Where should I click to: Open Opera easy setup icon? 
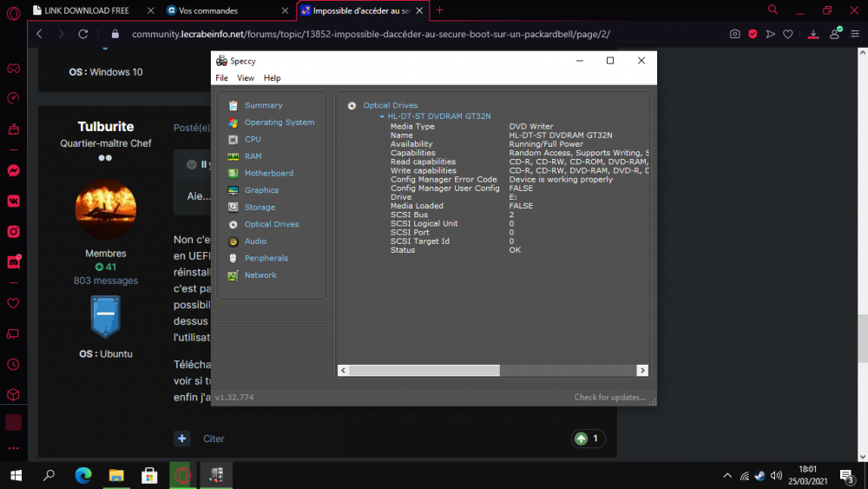[855, 34]
